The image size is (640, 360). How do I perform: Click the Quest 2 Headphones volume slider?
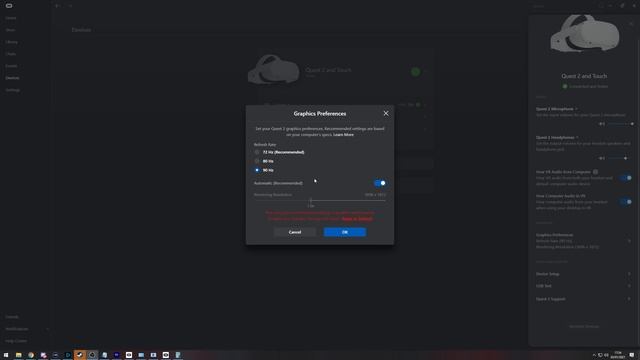(620, 158)
